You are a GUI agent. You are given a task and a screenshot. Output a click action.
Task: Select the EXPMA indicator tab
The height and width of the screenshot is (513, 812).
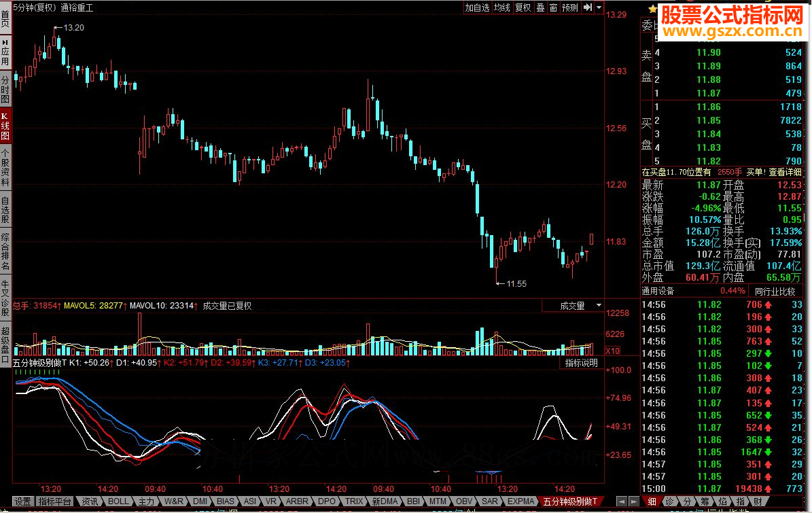pos(520,501)
